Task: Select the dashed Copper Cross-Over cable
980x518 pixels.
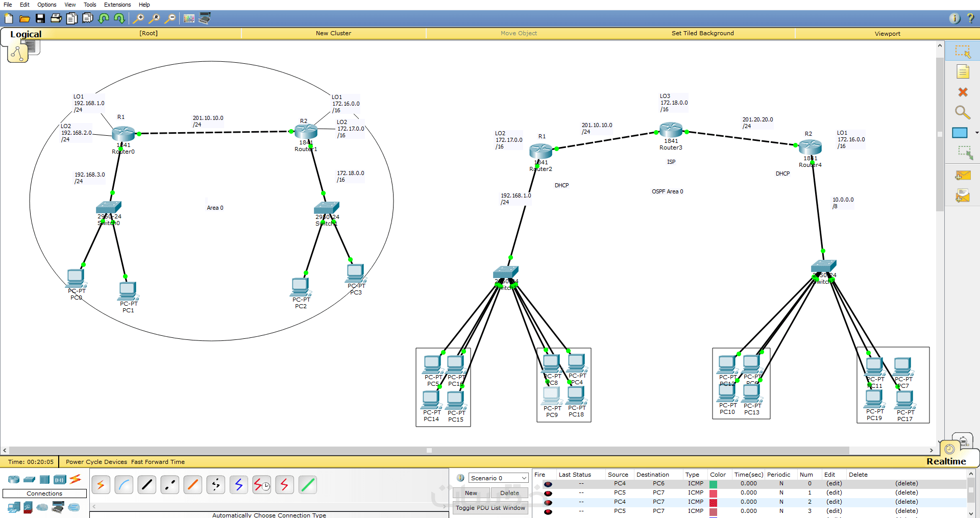Action: (x=170, y=485)
